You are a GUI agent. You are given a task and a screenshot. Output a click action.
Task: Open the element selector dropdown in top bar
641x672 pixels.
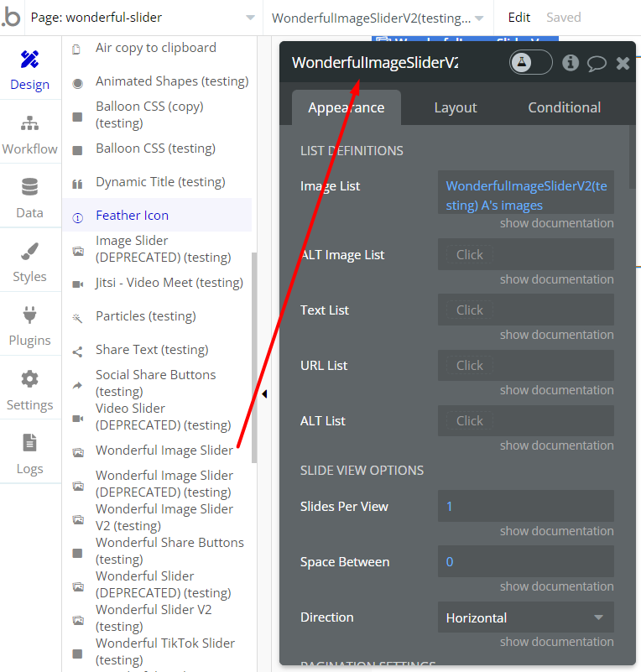tap(378, 18)
